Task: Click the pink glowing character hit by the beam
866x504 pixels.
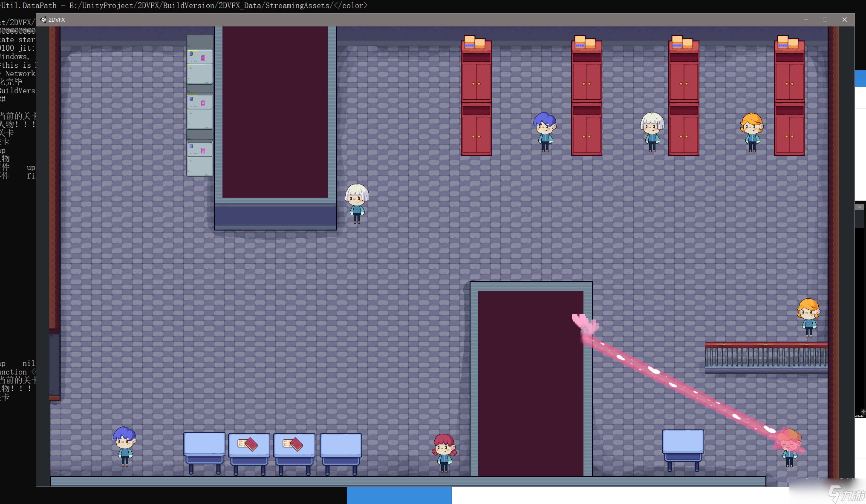Action: tap(789, 448)
